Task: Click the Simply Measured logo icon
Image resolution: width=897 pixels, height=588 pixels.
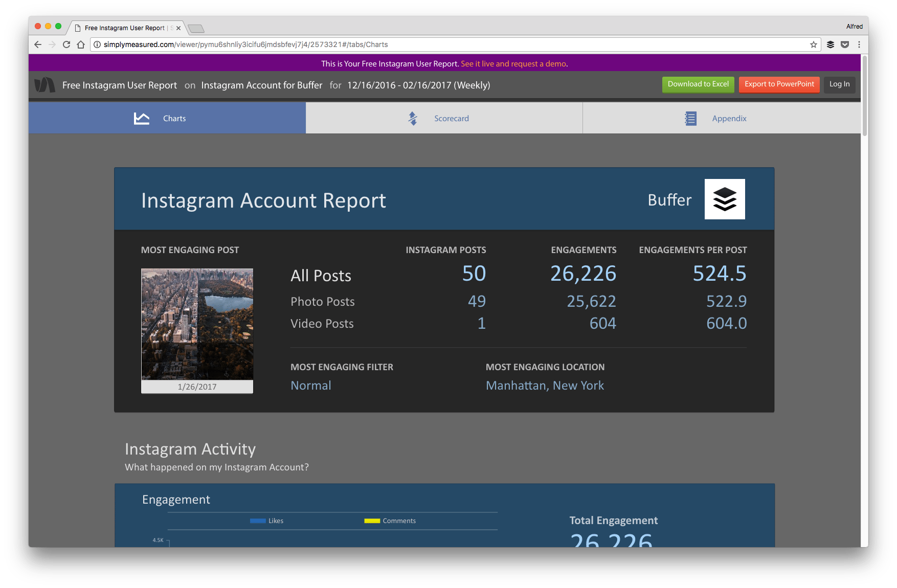Action: pos(44,85)
